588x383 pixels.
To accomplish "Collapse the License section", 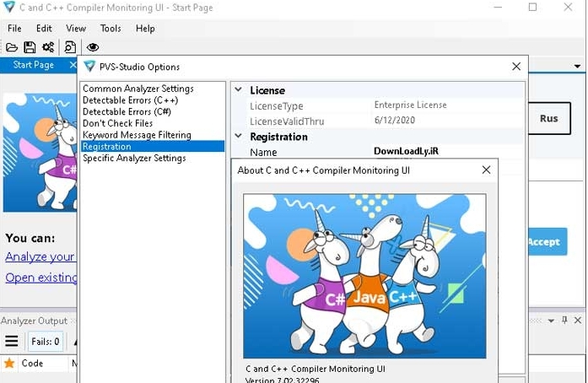I will 238,90.
